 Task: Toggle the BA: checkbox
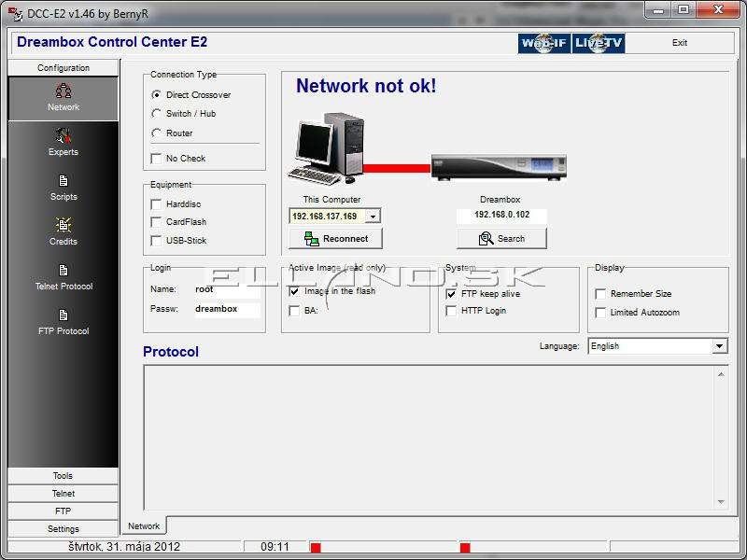pyautogui.click(x=294, y=311)
